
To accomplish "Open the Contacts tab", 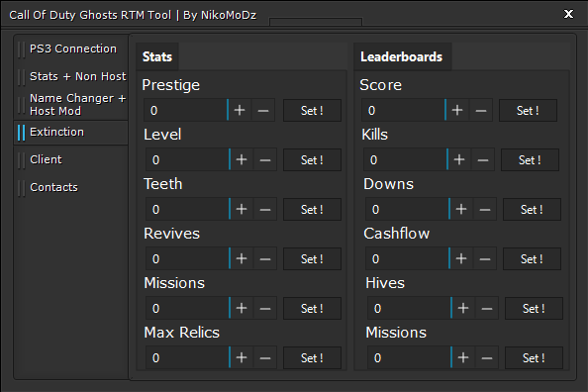I will point(71,187).
